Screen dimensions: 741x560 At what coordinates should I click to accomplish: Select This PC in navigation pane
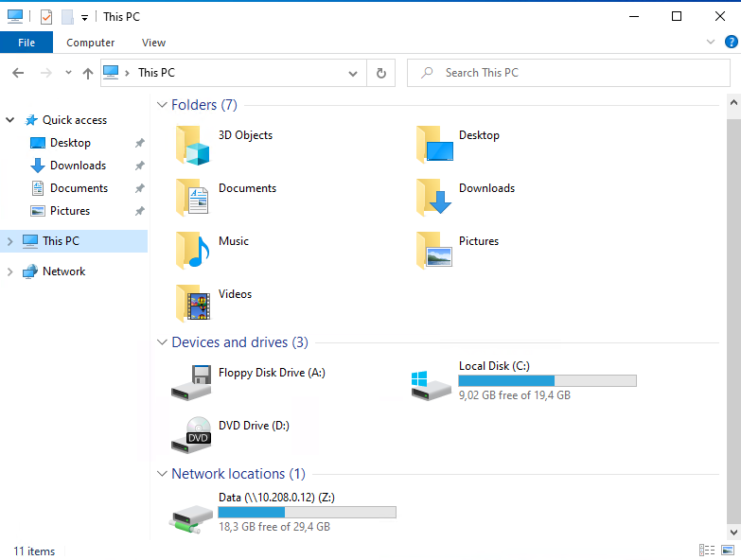[74, 241]
